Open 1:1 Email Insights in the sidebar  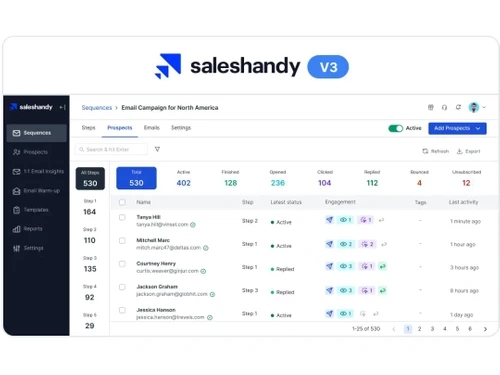pyautogui.click(x=38, y=171)
